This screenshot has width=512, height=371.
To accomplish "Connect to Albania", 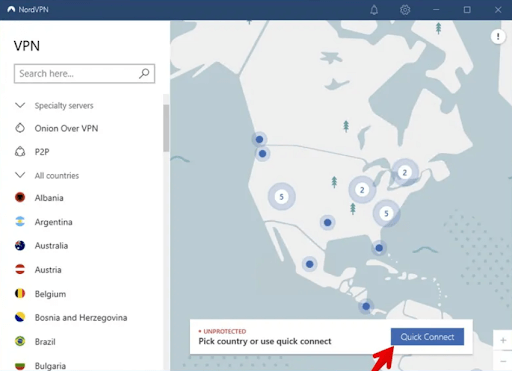I will 49,198.
